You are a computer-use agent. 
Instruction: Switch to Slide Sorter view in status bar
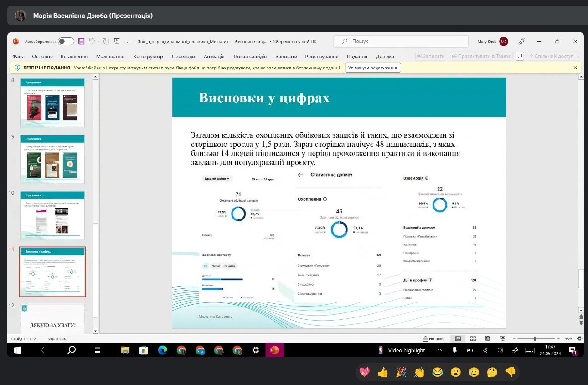[473, 339]
